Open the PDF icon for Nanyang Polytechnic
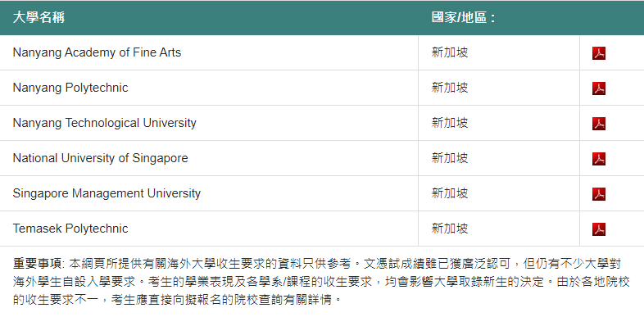 [599, 88]
